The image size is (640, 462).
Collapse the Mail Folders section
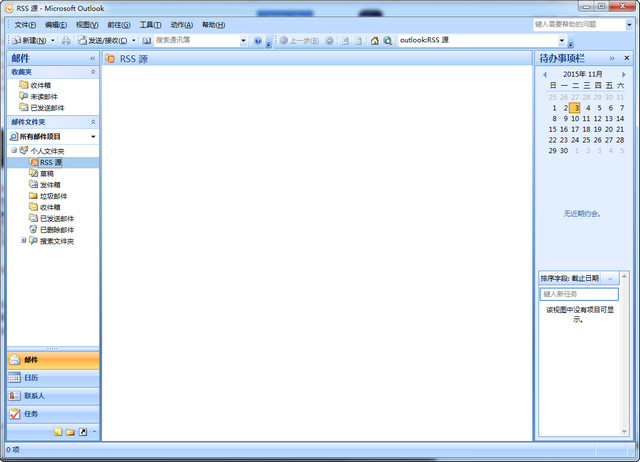click(93, 122)
